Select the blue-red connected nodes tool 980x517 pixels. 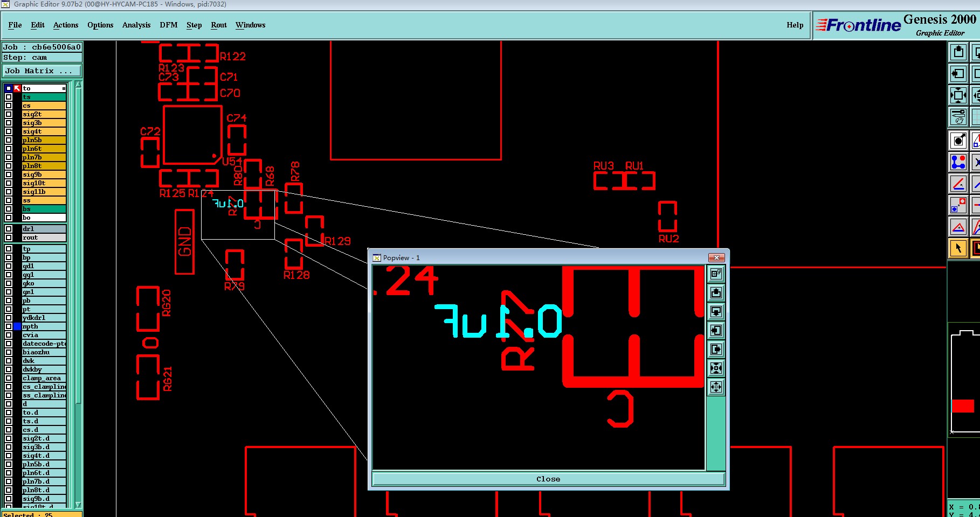958,162
